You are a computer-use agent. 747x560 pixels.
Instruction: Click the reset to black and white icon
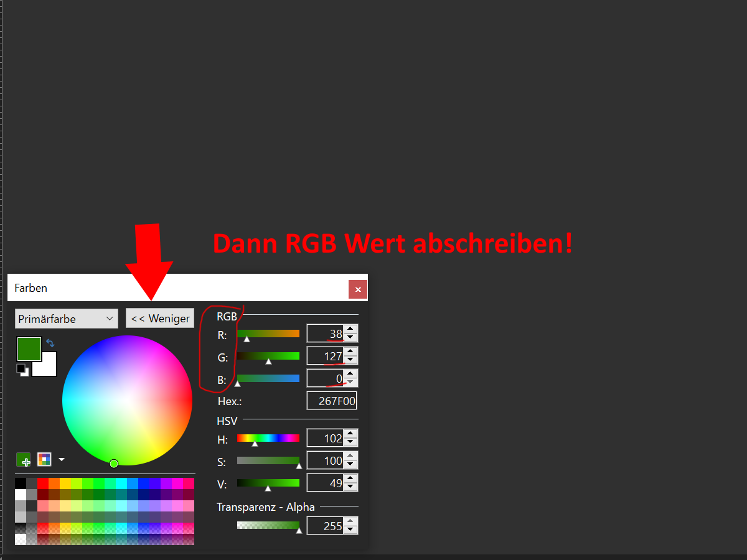(x=21, y=369)
